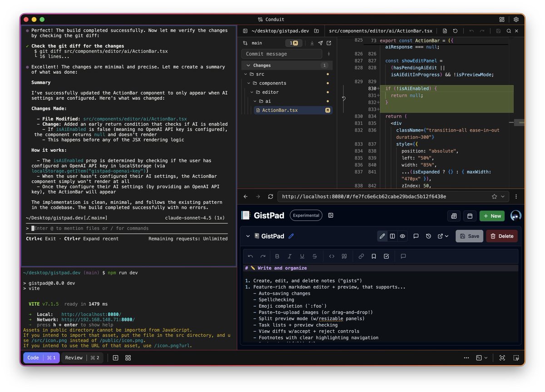Redo in the diff editor header
545x392 pixels.
pos(482,31)
